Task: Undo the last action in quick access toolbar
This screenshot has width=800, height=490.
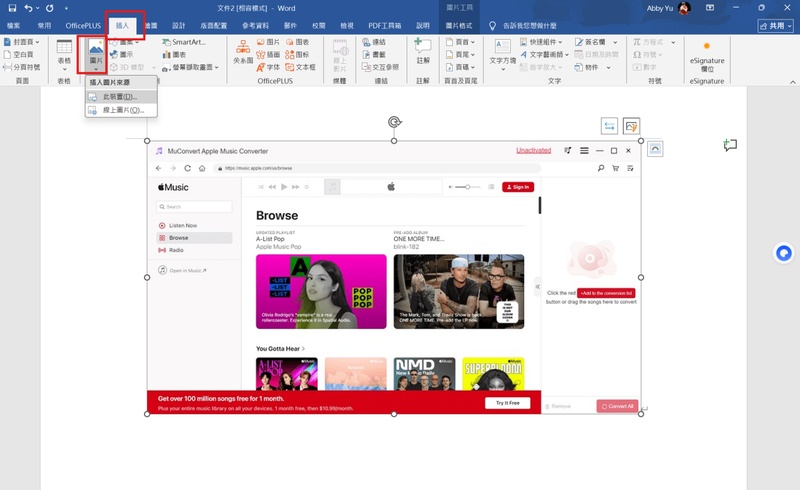Action: click(x=29, y=8)
